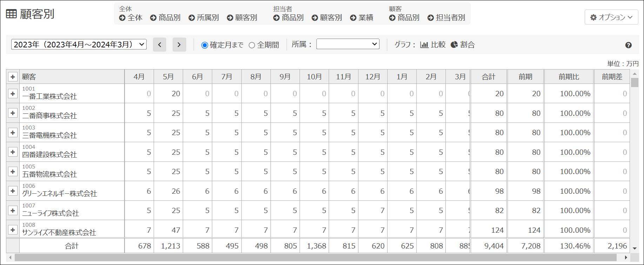Expand row for サンライズ不動産株式会社
Screen dimensions: 644x265
click(13, 230)
